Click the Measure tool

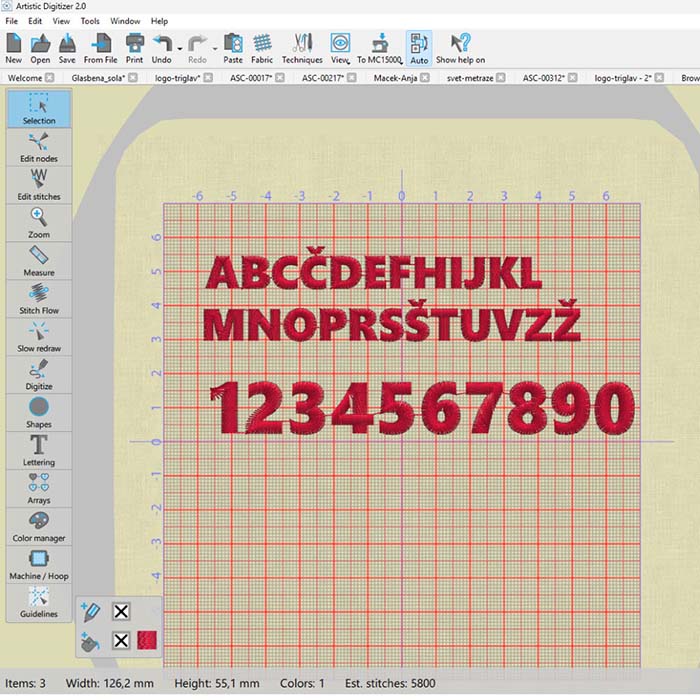[39, 260]
